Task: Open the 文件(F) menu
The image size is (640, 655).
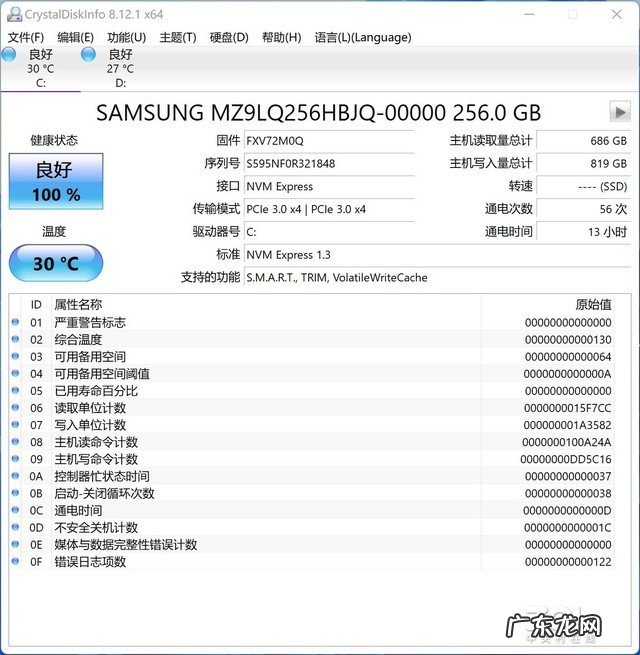Action: click(26, 38)
